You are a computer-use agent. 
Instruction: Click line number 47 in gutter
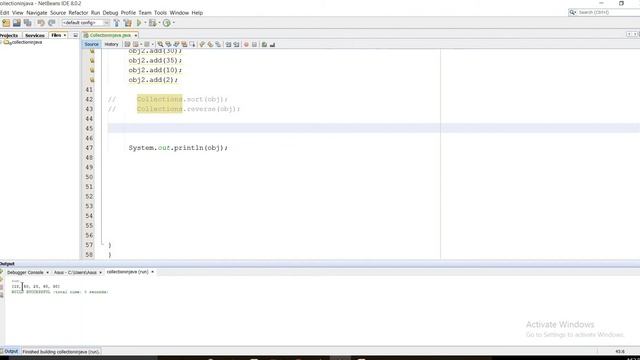coord(89,148)
